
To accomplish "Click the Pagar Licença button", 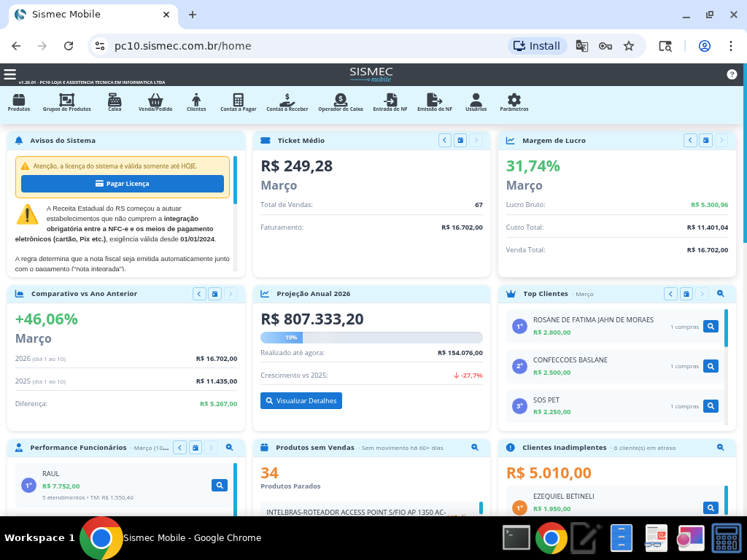I will (124, 183).
